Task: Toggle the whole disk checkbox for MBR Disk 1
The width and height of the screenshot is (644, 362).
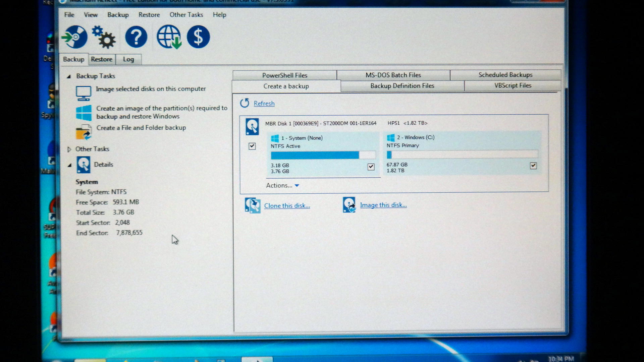Action: pos(252,146)
